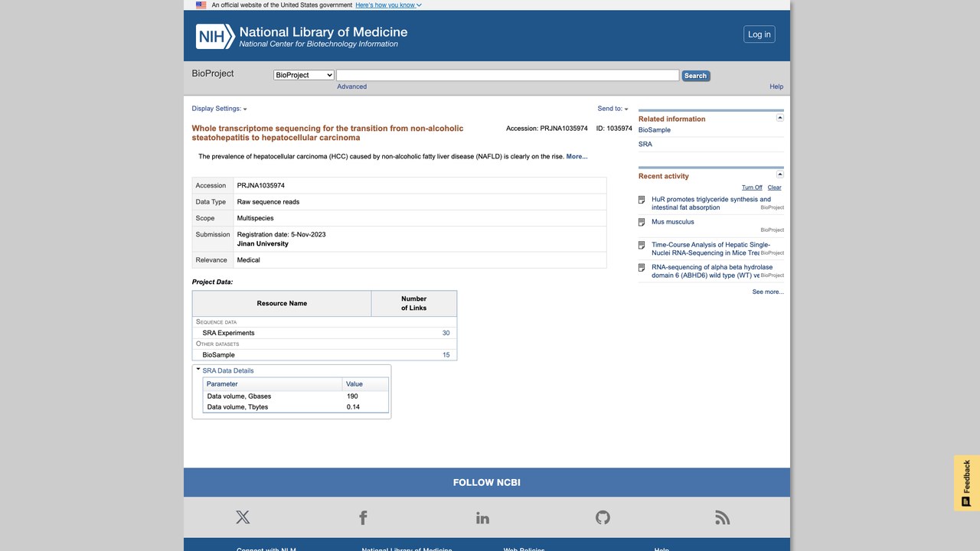Click See more recent activity
The width and height of the screenshot is (980, 551).
[x=768, y=292]
